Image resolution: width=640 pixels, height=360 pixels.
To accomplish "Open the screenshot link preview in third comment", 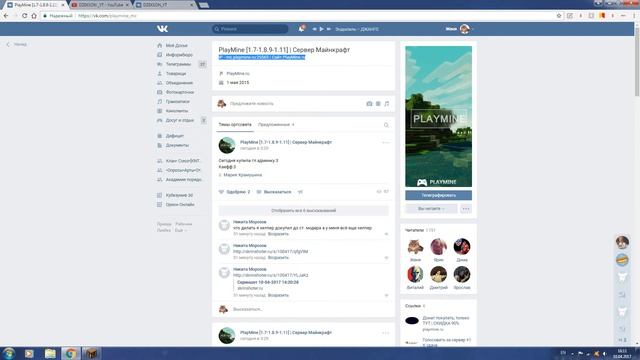I will pos(268,282).
